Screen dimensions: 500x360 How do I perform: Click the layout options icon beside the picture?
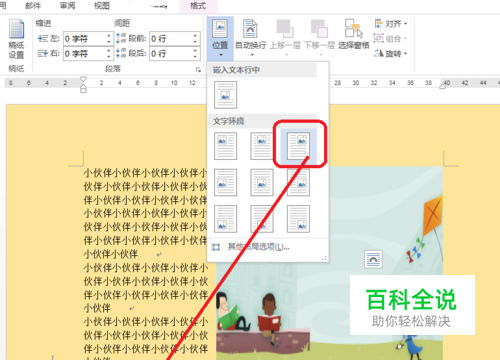tap(373, 259)
